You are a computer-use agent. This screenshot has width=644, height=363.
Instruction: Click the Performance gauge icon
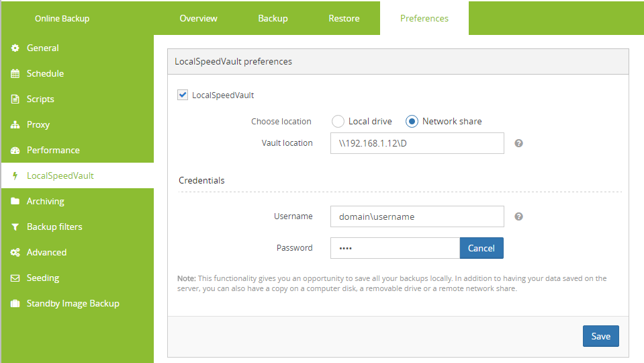click(x=15, y=151)
